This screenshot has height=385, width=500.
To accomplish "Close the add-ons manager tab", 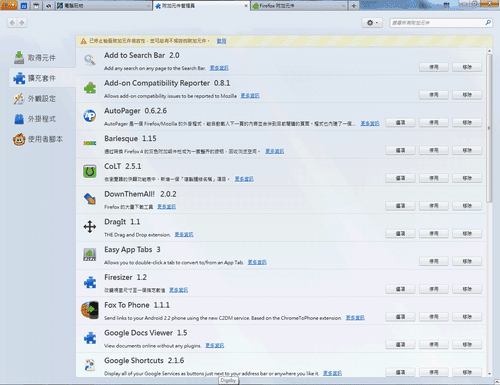I will point(246,6).
